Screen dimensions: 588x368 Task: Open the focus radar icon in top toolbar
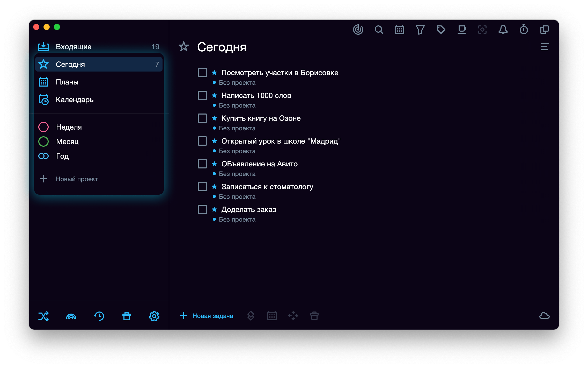(358, 30)
